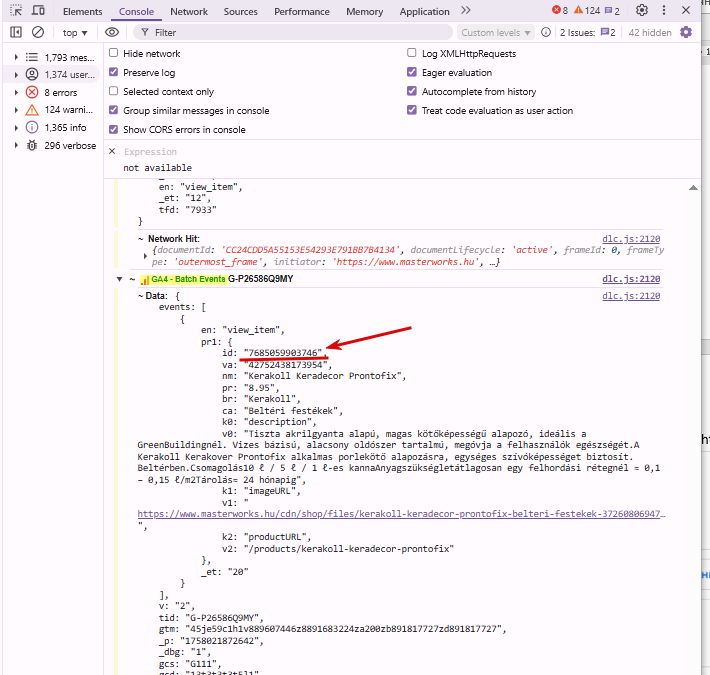Image resolution: width=710 pixels, height=675 pixels.
Task: Expand the Network Hit object details
Action: click(x=145, y=256)
